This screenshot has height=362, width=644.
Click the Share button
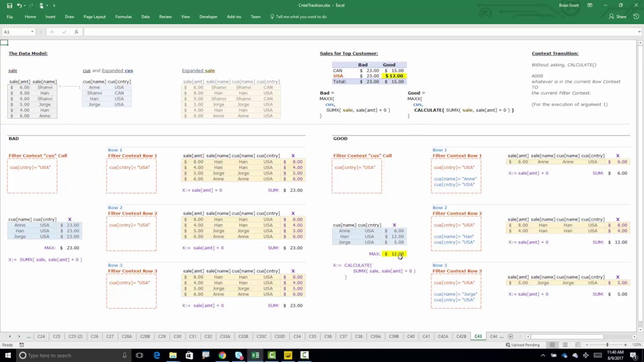[x=618, y=17]
